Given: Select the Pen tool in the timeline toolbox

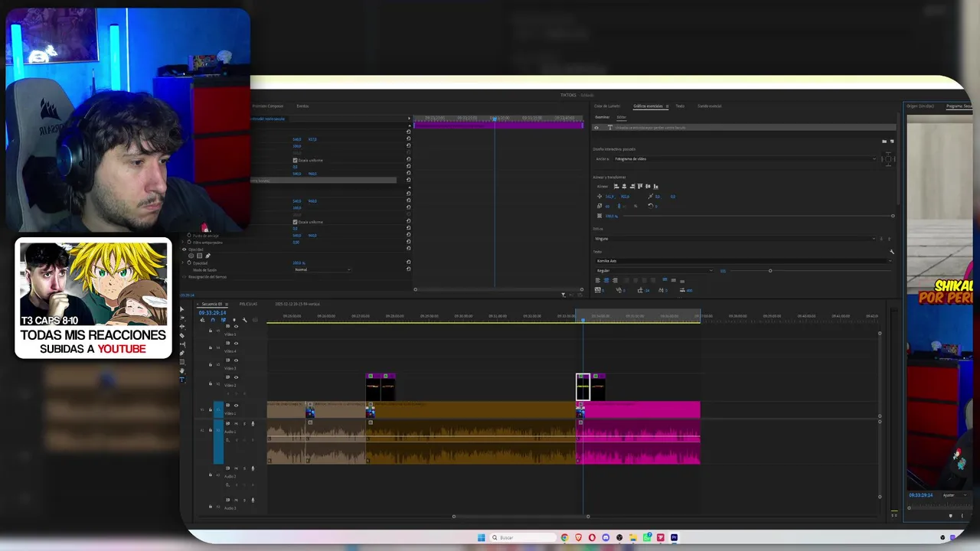Looking at the screenshot, I should (181, 354).
